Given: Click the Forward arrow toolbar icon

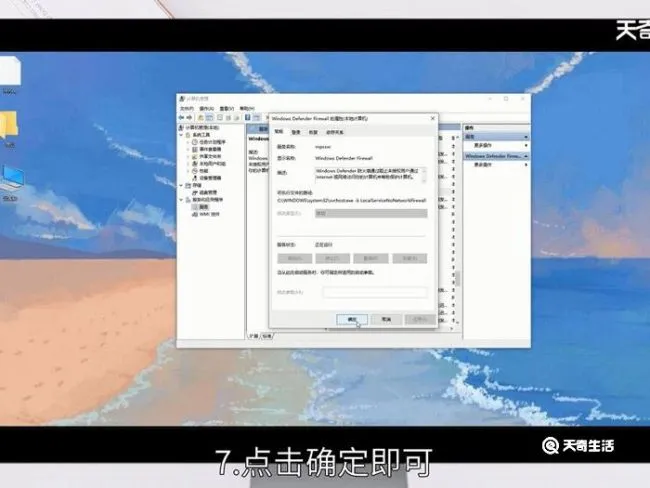Looking at the screenshot, I should [x=189, y=118].
